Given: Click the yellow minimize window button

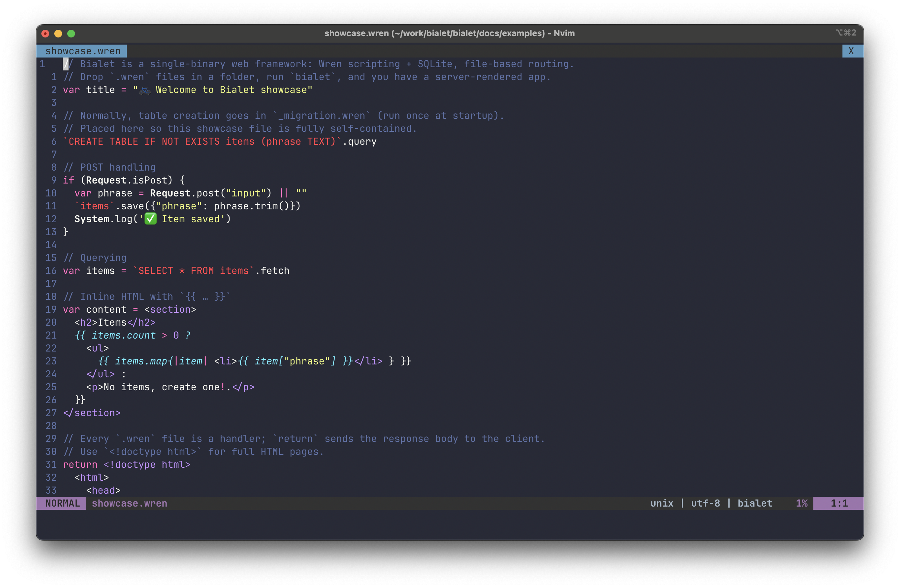Looking at the screenshot, I should [58, 34].
